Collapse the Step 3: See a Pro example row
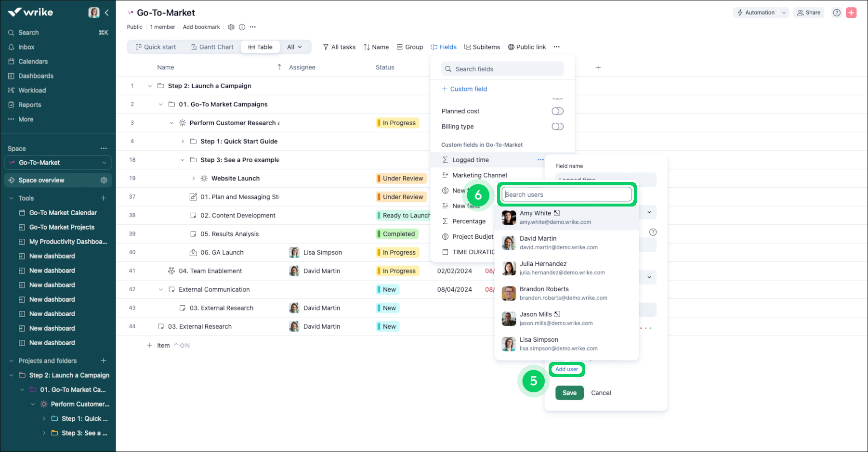This screenshot has width=868, height=452. pyautogui.click(x=183, y=160)
